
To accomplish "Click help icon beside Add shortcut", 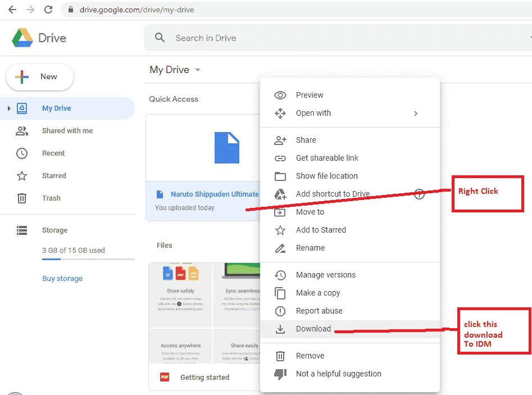I will [419, 194].
